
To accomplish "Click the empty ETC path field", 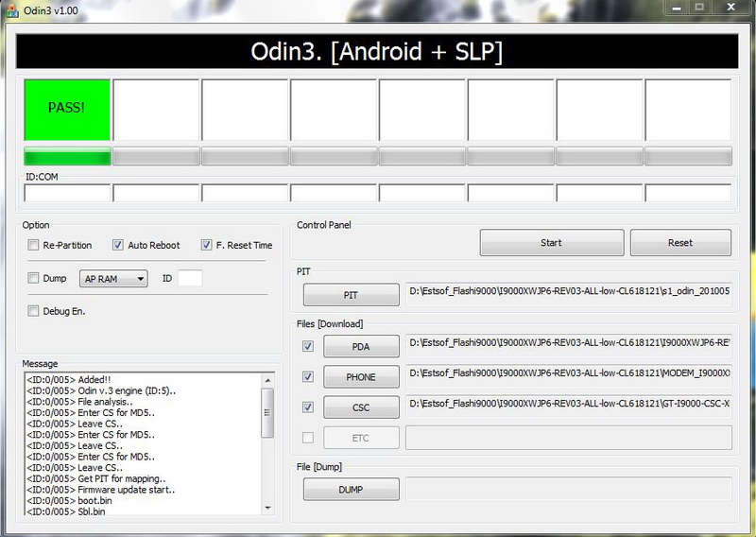I will tap(569, 437).
